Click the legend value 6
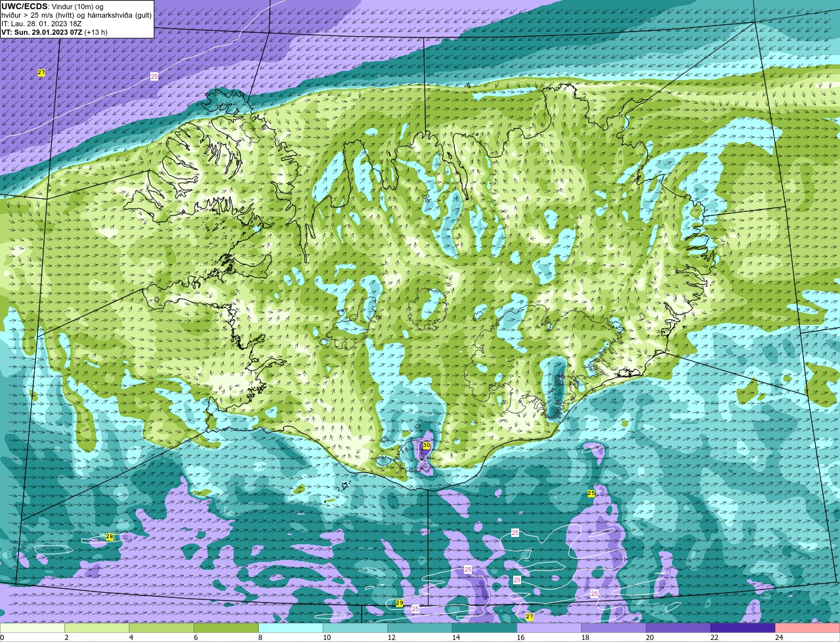Screen dimensions: 840x642 tap(196, 637)
